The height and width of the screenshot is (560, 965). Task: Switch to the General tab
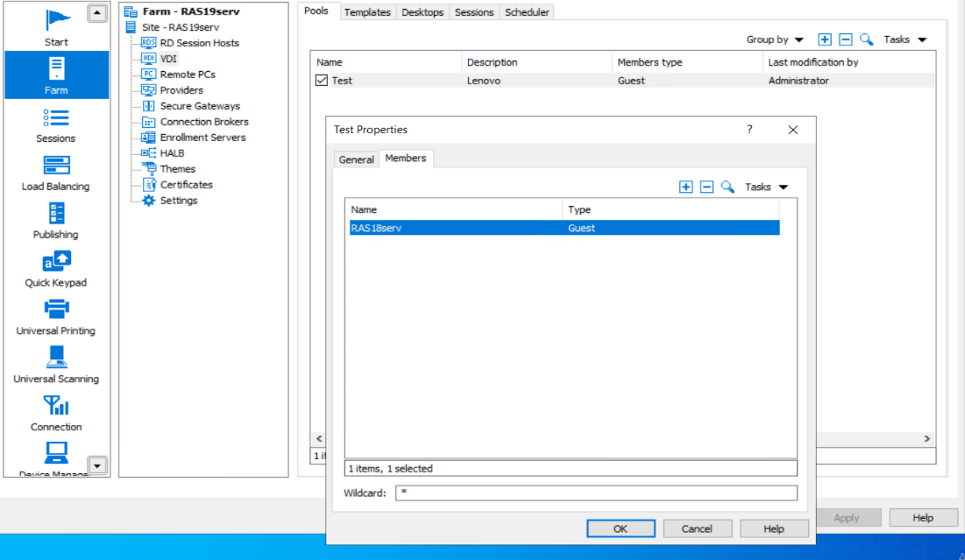pos(357,159)
